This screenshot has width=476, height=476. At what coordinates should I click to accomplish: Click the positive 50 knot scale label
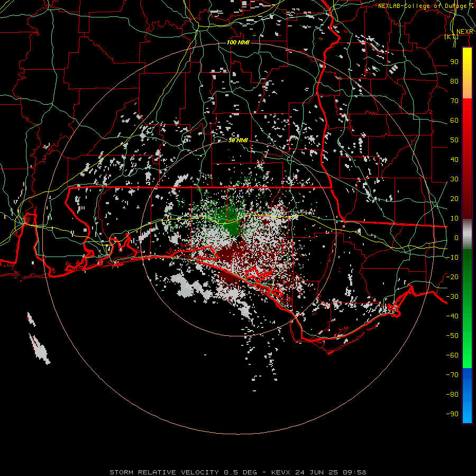pyautogui.click(x=454, y=140)
